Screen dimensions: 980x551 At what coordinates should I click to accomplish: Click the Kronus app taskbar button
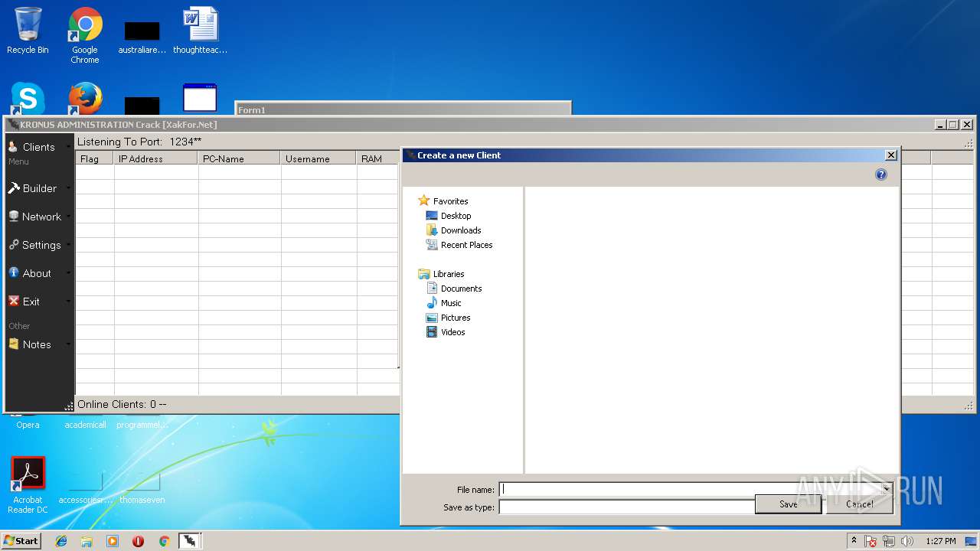190,541
